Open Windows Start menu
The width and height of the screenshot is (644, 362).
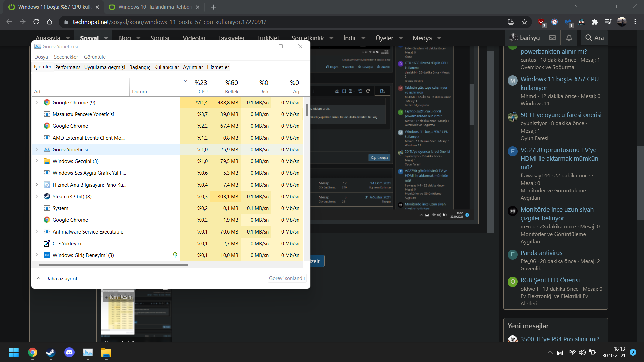click(x=14, y=352)
